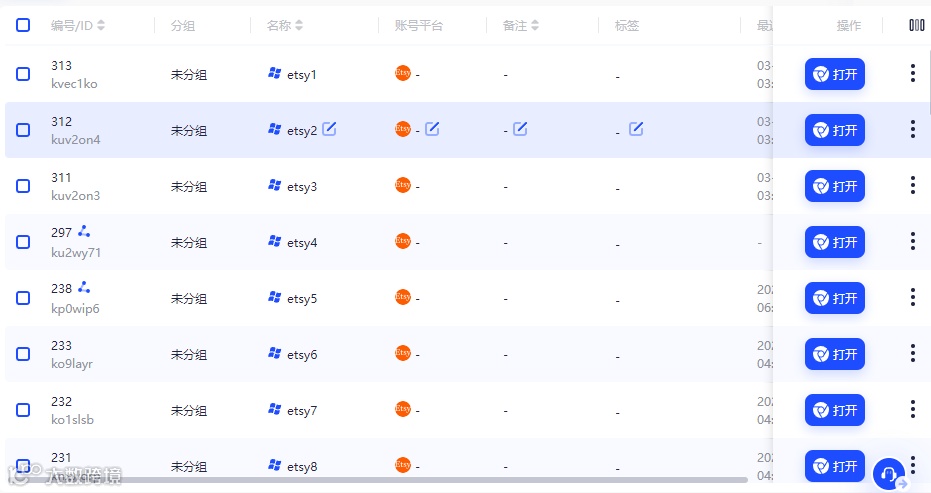Edit account platform for etsy2 row

point(432,129)
